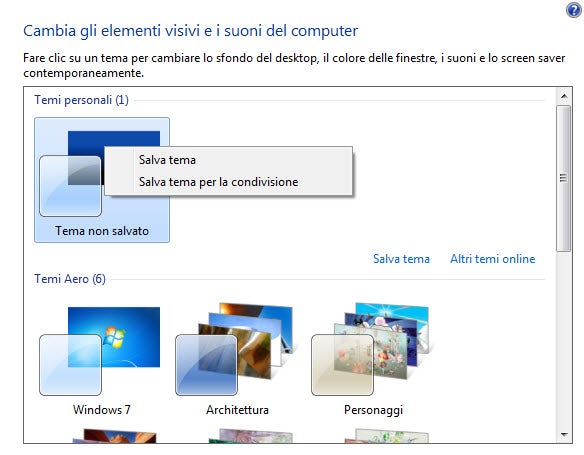Select the partially visible theme below Windows 7
This screenshot has width=584, height=455.
tap(114, 436)
